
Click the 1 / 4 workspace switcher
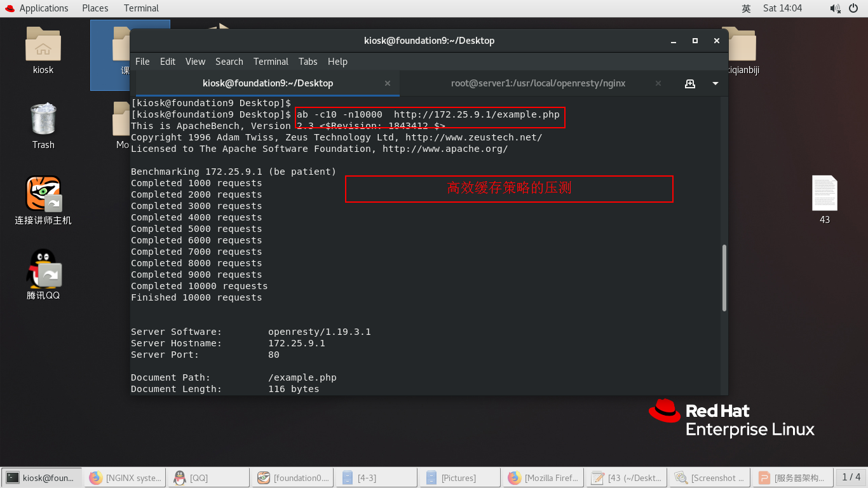tap(851, 477)
